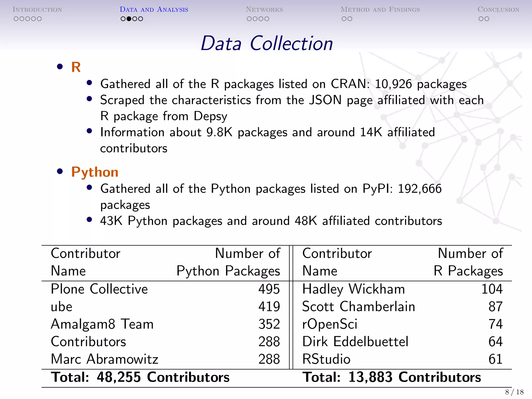Click the orange R heading
The width and height of the screenshot is (532, 399).
point(76,67)
